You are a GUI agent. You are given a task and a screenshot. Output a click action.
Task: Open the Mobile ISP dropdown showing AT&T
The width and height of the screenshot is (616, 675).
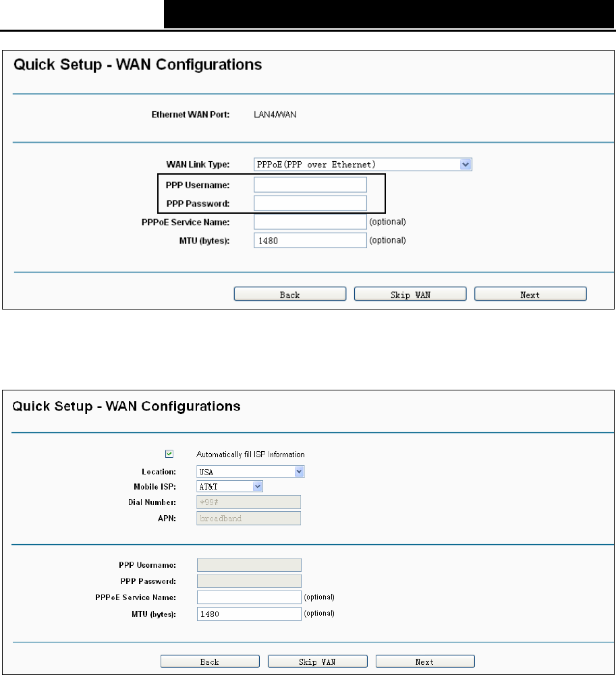[229, 486]
